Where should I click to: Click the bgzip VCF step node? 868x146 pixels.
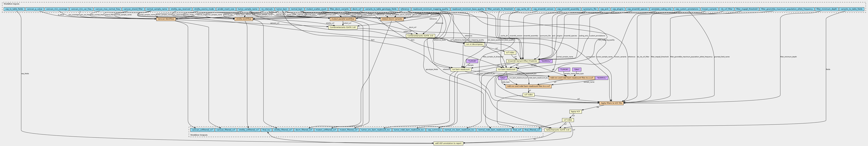(x=576, y=112)
